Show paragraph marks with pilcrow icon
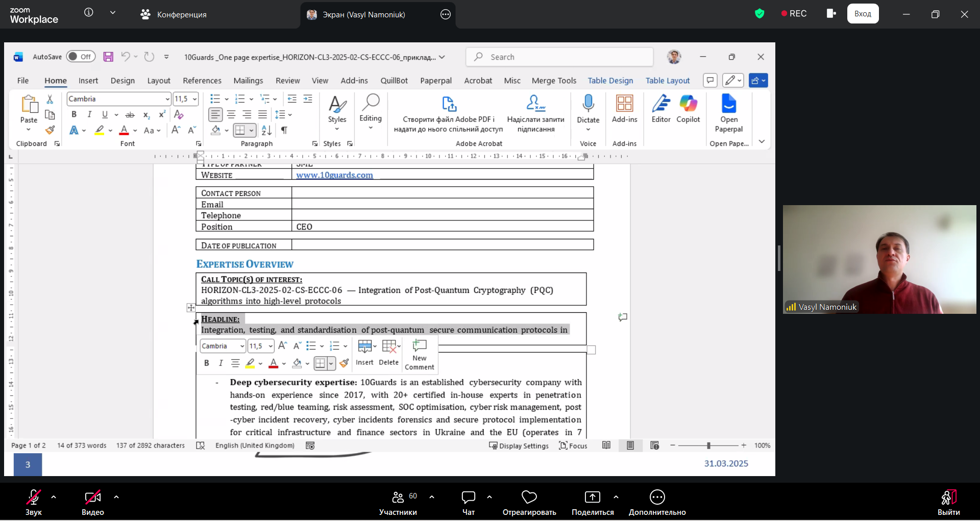Screen dimensions: 980x521 point(284,130)
